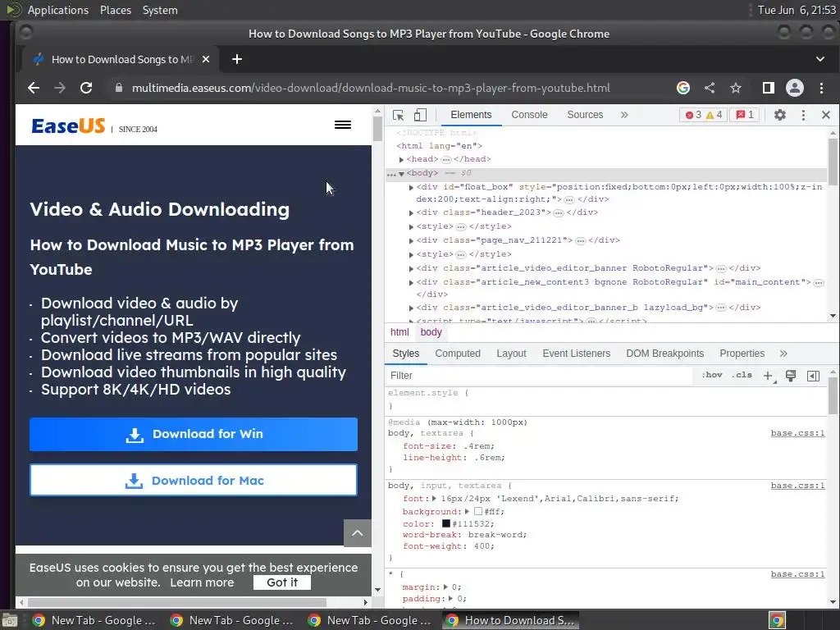
Task: Share this page icon
Action: click(x=710, y=88)
